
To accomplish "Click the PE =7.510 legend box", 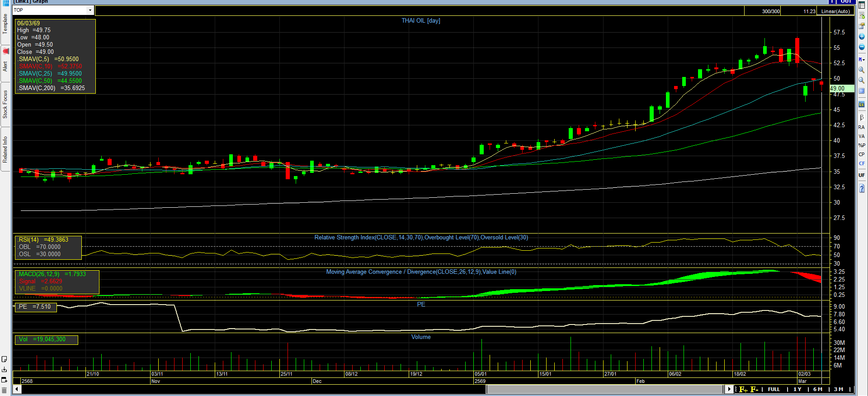I will pos(36,307).
